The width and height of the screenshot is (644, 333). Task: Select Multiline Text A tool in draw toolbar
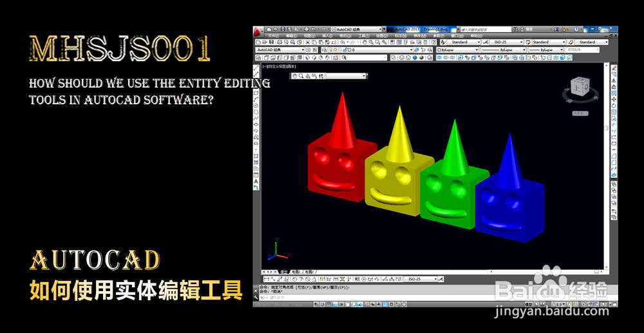[256, 181]
